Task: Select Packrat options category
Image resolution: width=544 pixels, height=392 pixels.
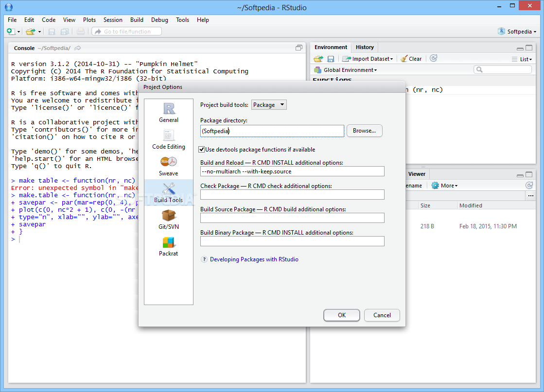Action: pyautogui.click(x=169, y=246)
